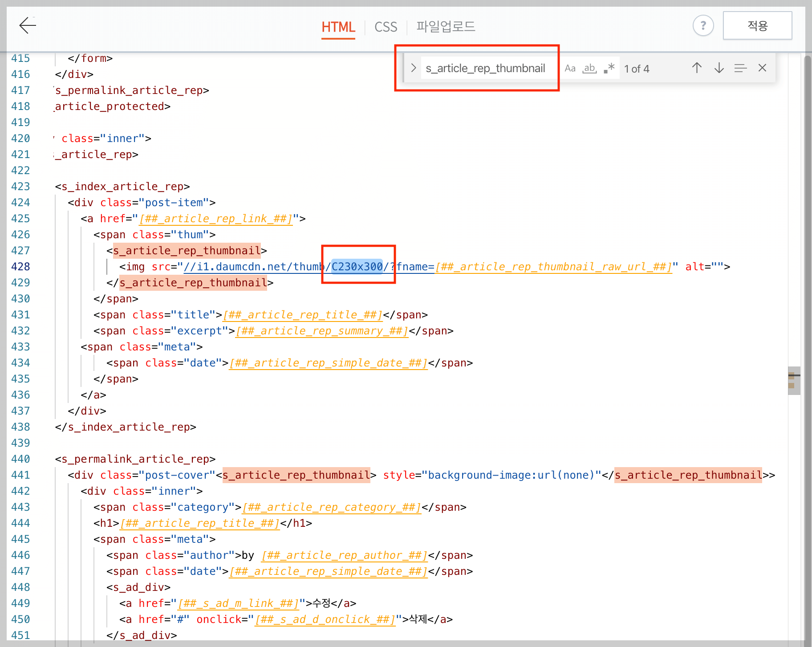The width and height of the screenshot is (812, 647).
Task: Click the [##_article_rep_summary_##] placeholder
Action: point(322,331)
